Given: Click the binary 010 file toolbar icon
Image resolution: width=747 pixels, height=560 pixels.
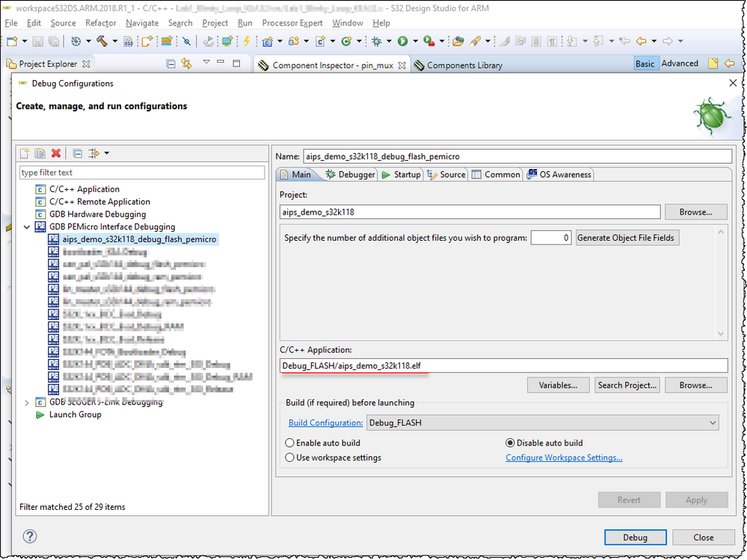Looking at the screenshot, I should (x=128, y=41).
